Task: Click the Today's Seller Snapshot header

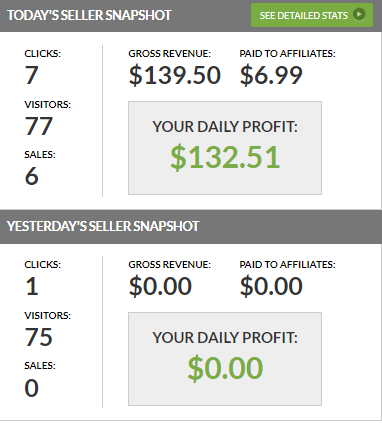Action: tap(89, 15)
